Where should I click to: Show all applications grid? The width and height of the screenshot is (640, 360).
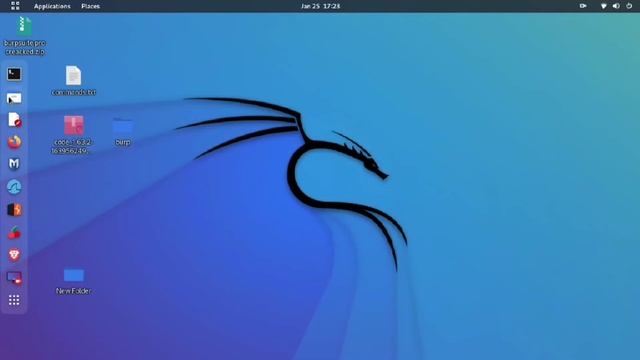(14, 300)
